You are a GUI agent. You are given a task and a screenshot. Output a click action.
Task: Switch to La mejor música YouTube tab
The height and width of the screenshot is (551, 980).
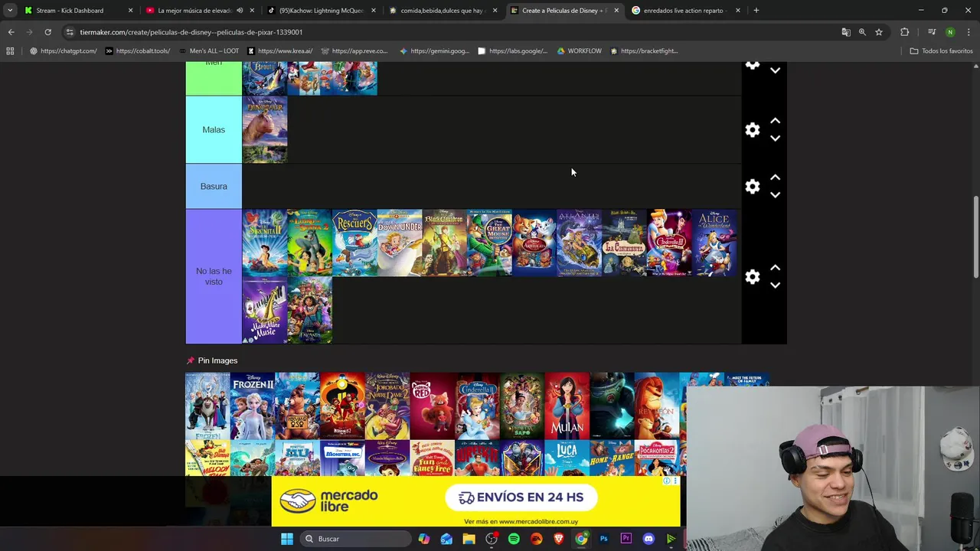[194, 11]
